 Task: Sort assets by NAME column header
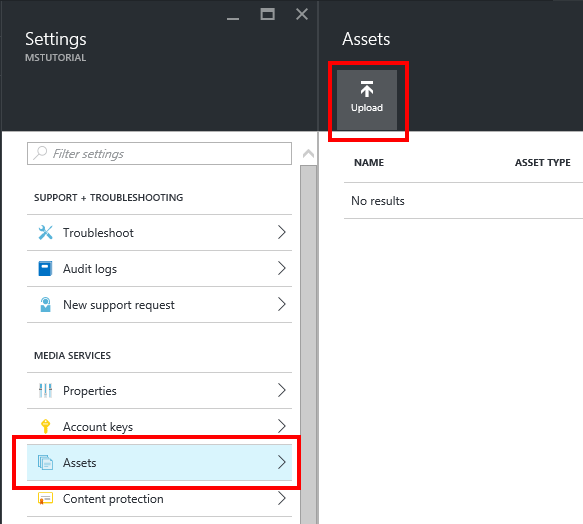pos(369,163)
